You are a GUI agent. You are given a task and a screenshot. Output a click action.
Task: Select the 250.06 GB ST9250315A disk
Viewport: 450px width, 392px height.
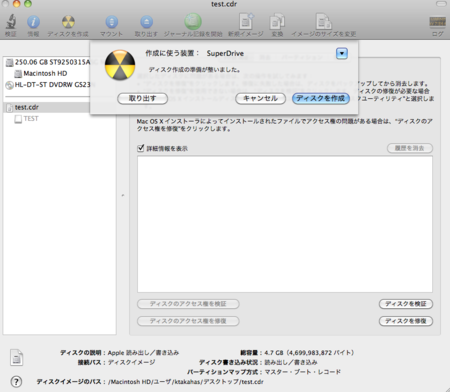(48, 62)
